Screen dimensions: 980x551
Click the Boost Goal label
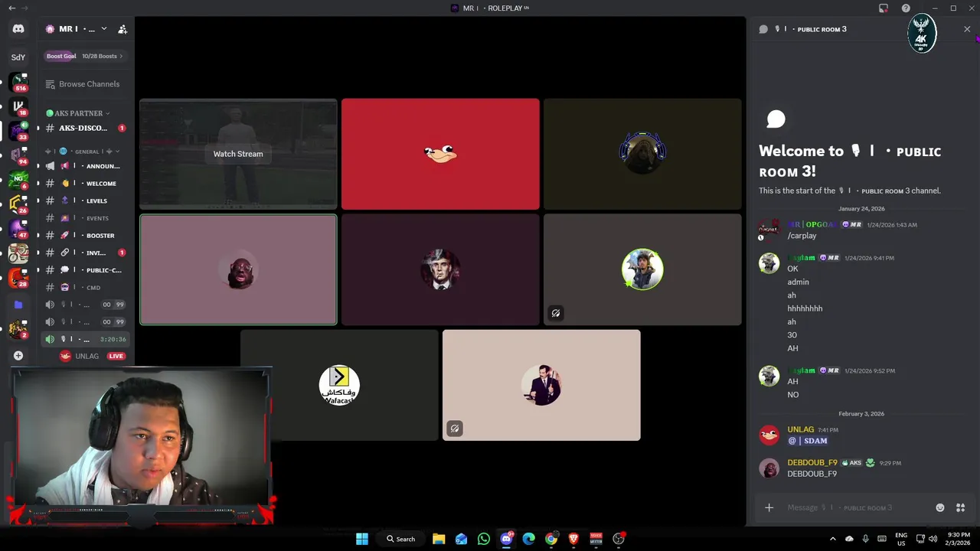click(61, 56)
